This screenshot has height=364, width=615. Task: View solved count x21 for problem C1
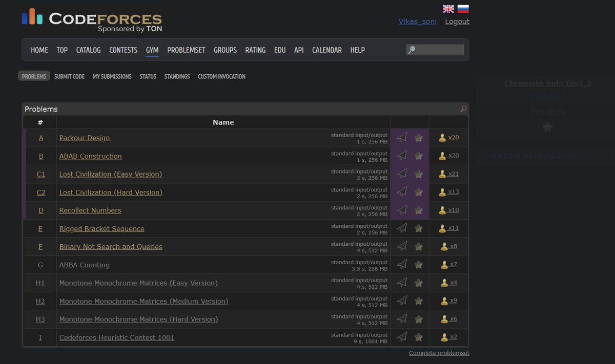(449, 174)
